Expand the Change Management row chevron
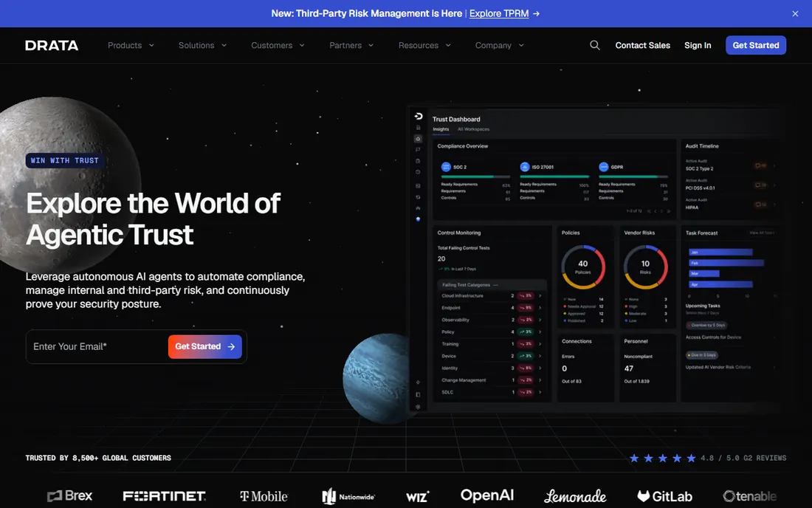 tap(540, 380)
